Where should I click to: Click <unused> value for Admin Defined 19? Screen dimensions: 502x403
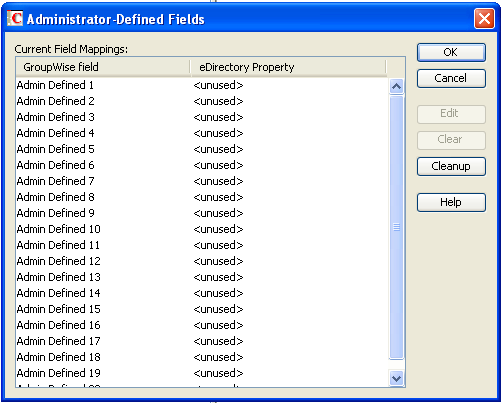(218, 373)
